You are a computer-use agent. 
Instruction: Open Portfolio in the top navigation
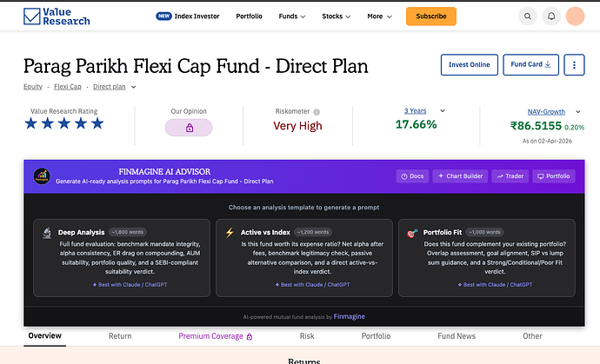point(249,17)
